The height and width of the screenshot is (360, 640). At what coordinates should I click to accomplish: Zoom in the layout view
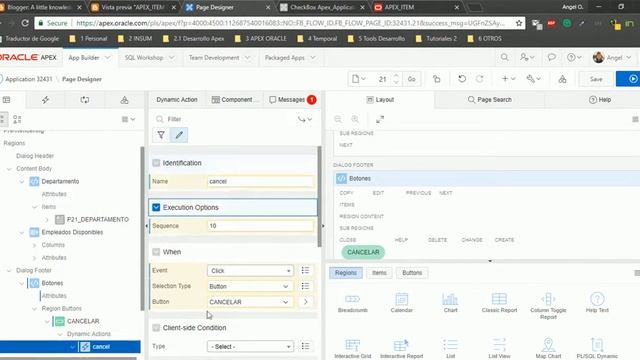point(355,119)
